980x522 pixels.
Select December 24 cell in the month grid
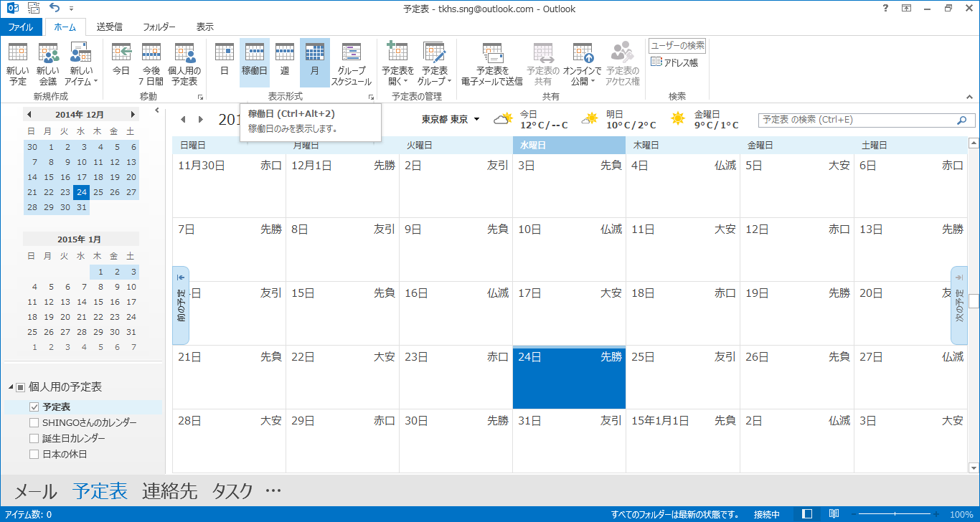pyautogui.click(x=569, y=377)
